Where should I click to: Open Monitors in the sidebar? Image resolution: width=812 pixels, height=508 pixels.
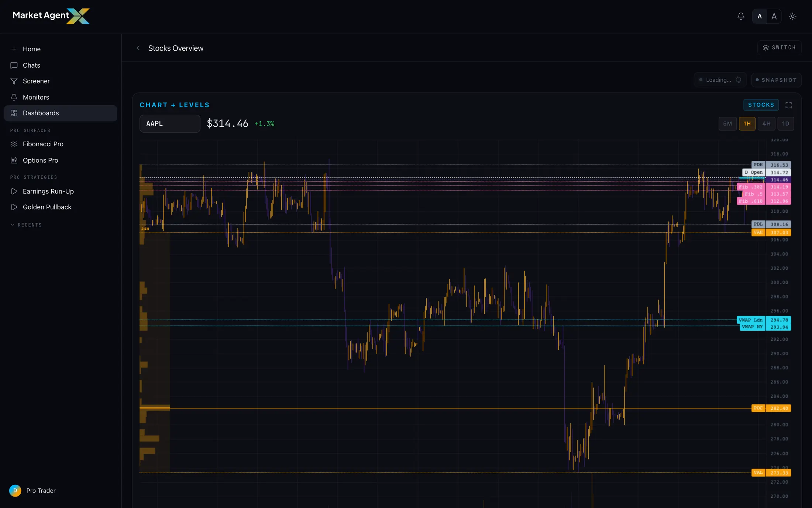(x=61, y=97)
